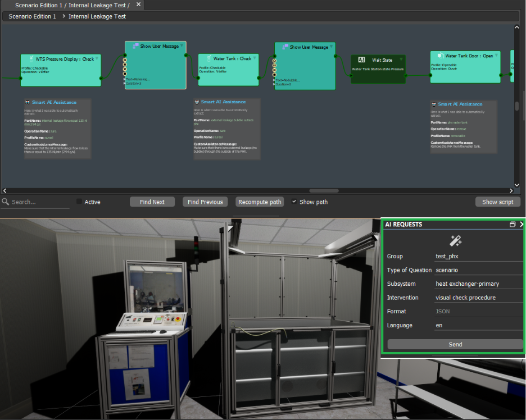Viewport: 526px width, 420px height.
Task: Select the Internal Leakage Test breadcrumb
Action: coord(97,16)
